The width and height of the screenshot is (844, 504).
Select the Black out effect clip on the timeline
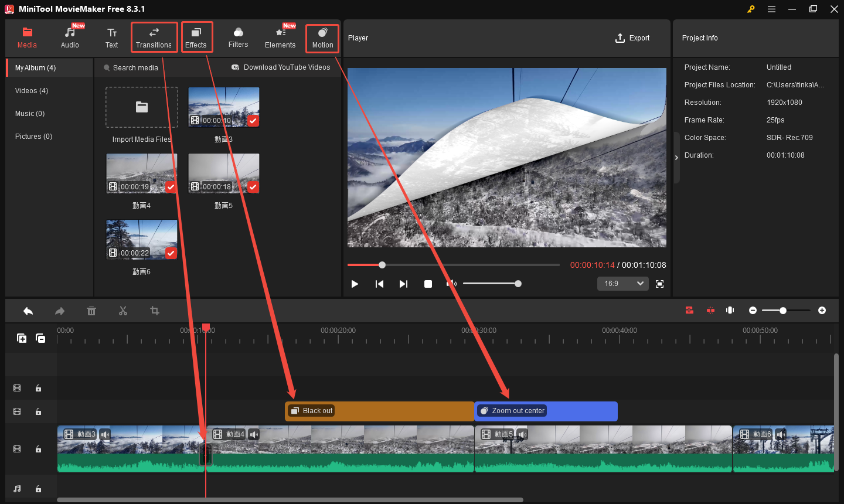coord(379,411)
